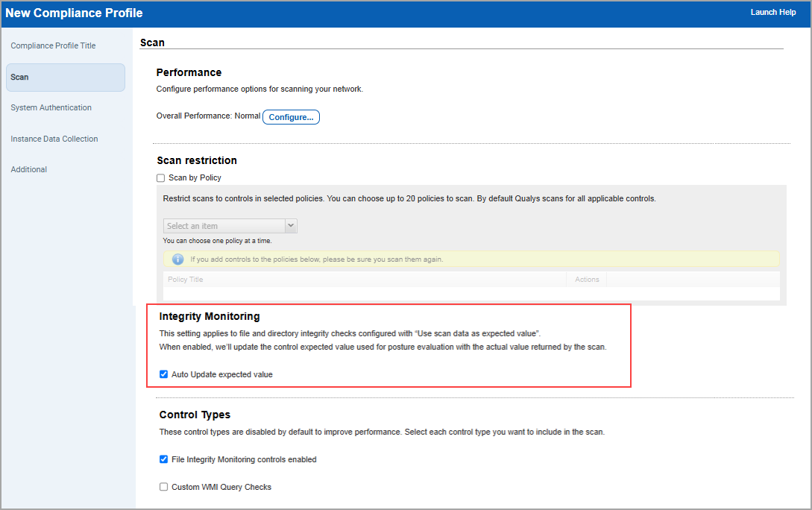Check the Custom WMI Query Checks option
This screenshot has height=510, width=812.
pyautogui.click(x=163, y=487)
